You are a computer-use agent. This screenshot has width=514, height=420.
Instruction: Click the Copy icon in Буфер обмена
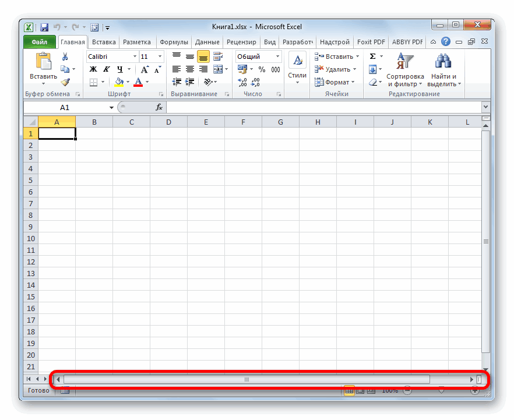[x=65, y=69]
